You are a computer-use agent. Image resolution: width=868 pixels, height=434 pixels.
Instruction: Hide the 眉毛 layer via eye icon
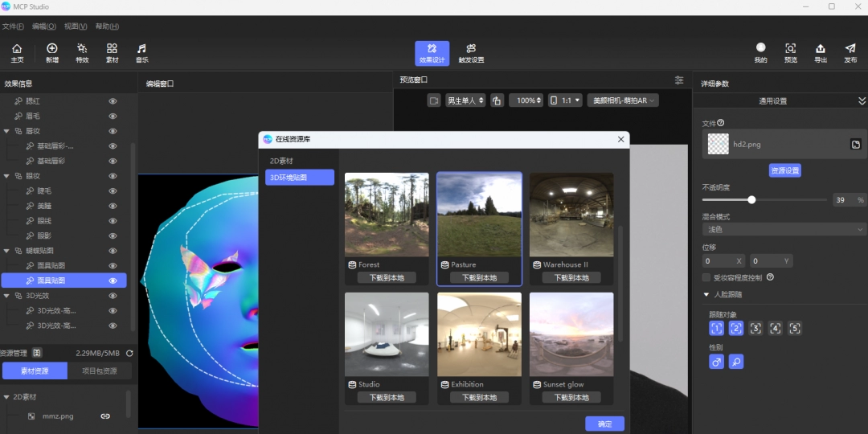coord(113,116)
